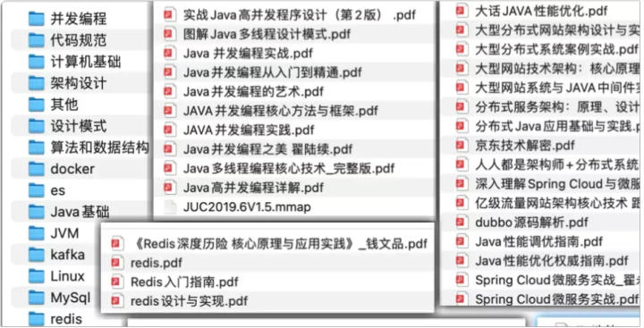The width and height of the screenshot is (644, 328).
Task: Open the MySql folder icon
Action: point(36,298)
